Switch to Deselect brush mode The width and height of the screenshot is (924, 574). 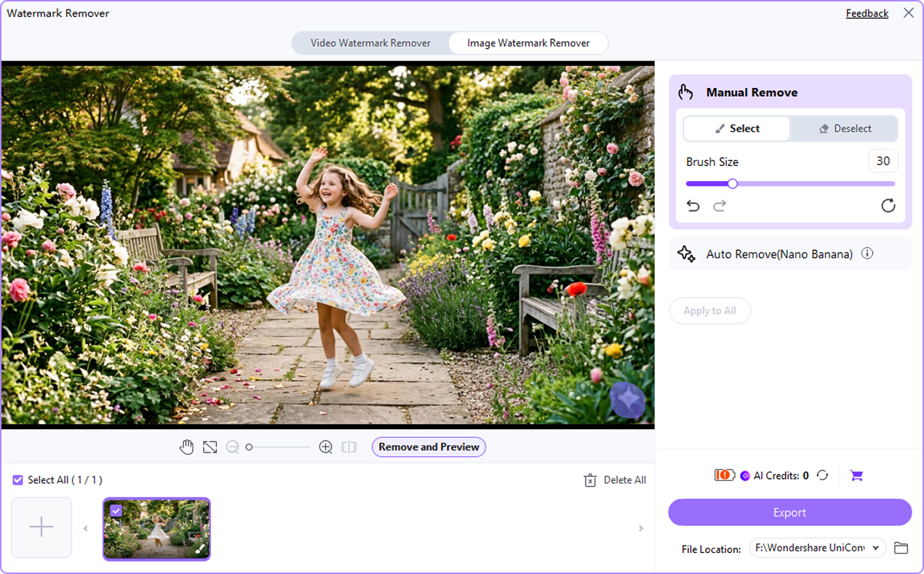click(x=844, y=128)
